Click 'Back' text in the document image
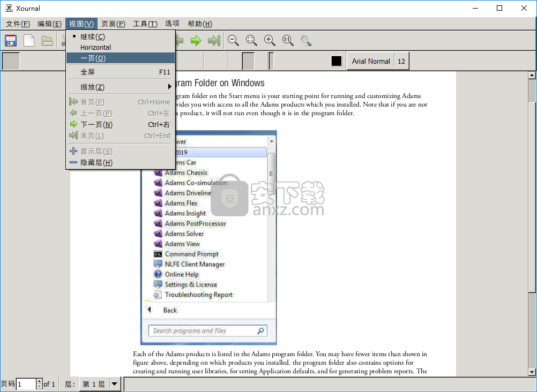Image resolution: width=537 pixels, height=392 pixels. click(x=170, y=310)
